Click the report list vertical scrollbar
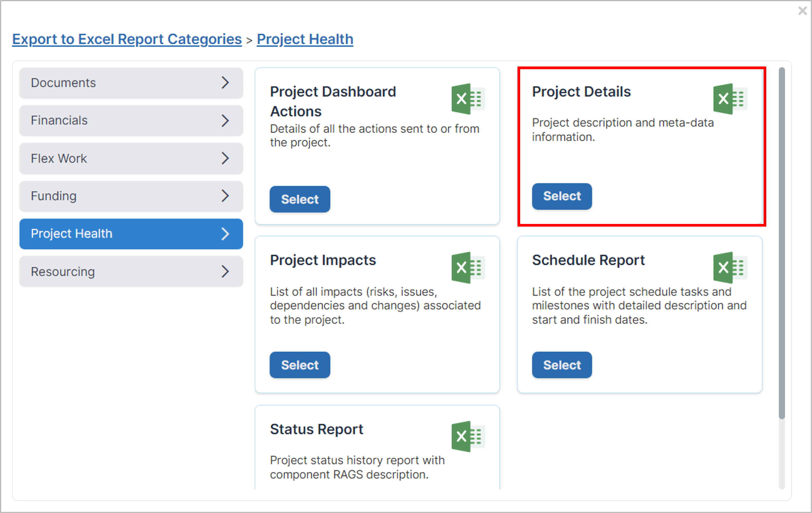This screenshot has width=812, height=513. [782, 243]
